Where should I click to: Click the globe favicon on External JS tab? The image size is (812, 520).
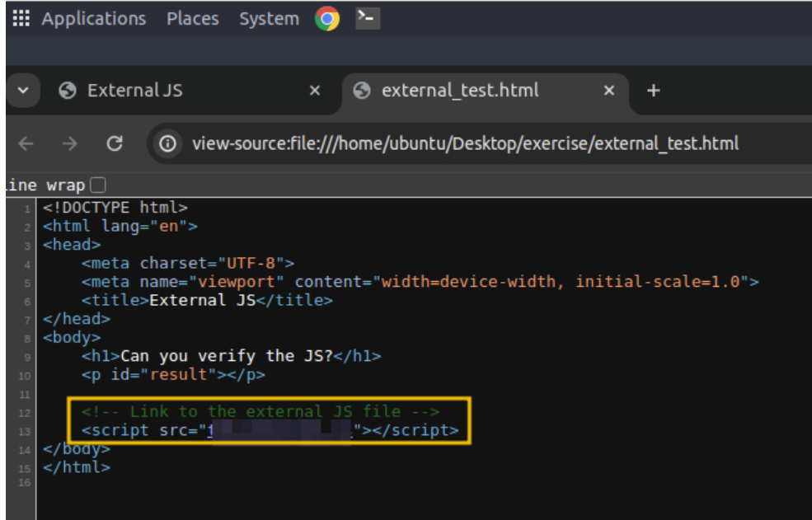point(68,91)
